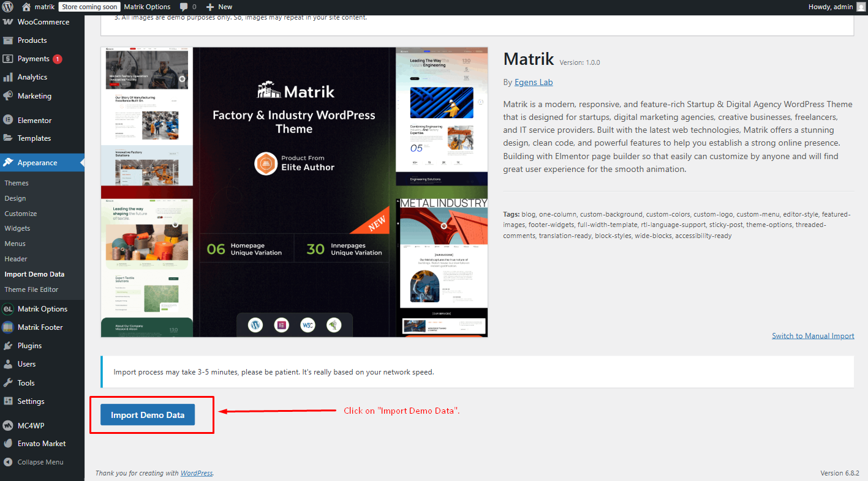The width and height of the screenshot is (868, 481).
Task: Click the Payments dollar icon
Action: 8,59
